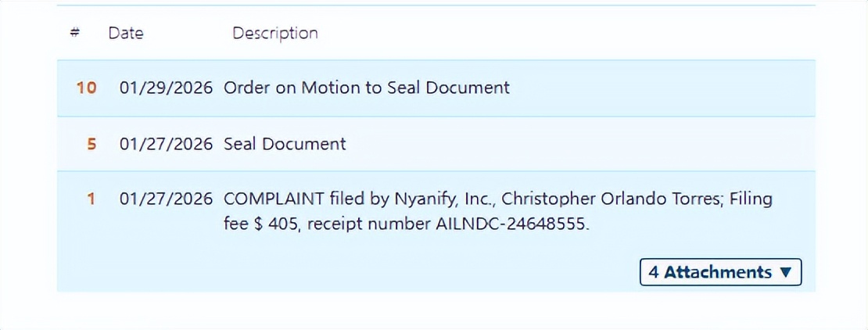Viewport: 868px width, 330px height.
Task: Open docket entry number 5
Action: (91, 144)
